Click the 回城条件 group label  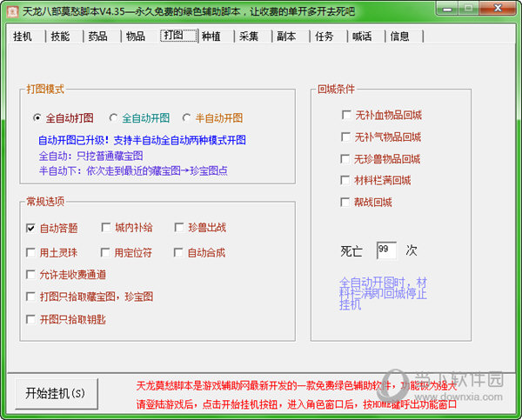click(336, 90)
